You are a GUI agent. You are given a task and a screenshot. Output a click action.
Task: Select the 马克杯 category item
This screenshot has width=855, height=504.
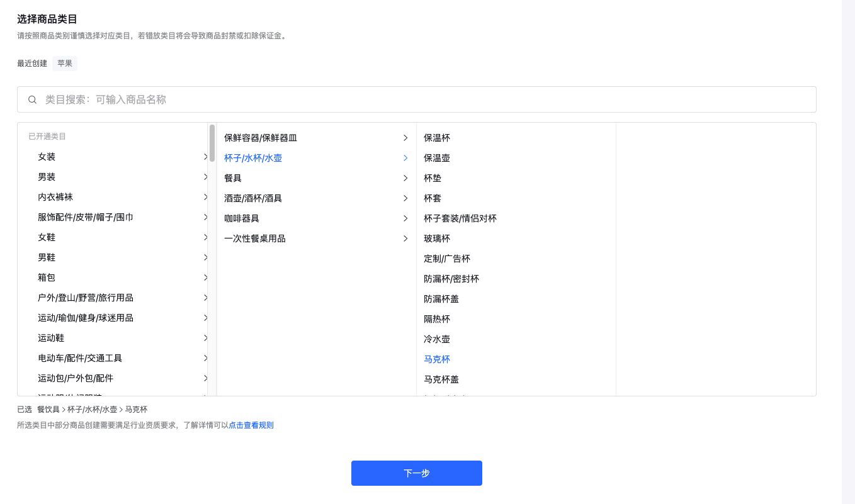tap(437, 359)
